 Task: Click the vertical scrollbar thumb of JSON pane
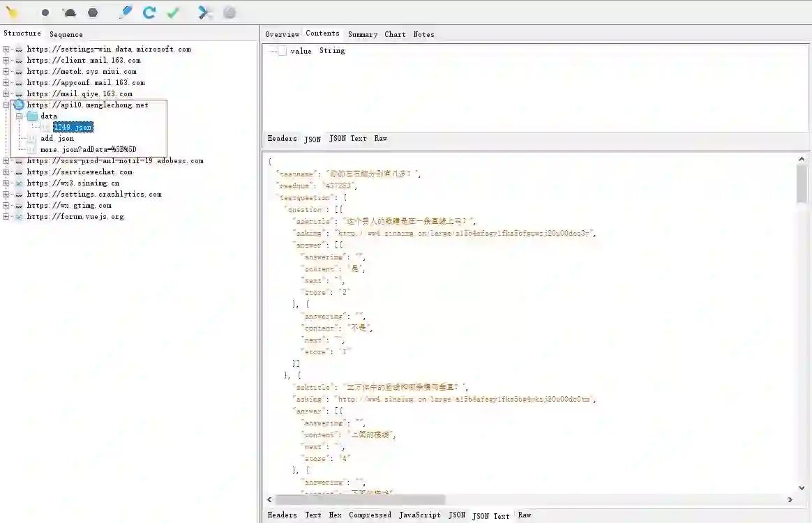802,184
